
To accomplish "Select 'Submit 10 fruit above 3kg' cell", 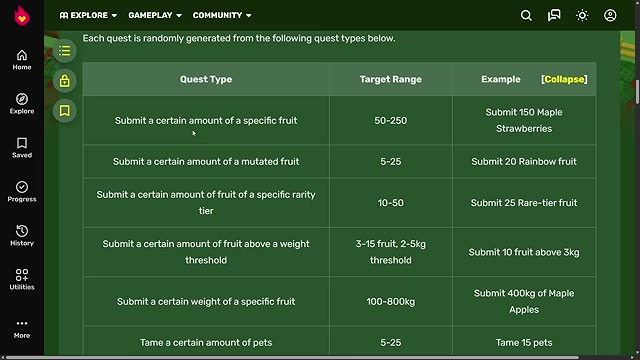I will click(524, 252).
